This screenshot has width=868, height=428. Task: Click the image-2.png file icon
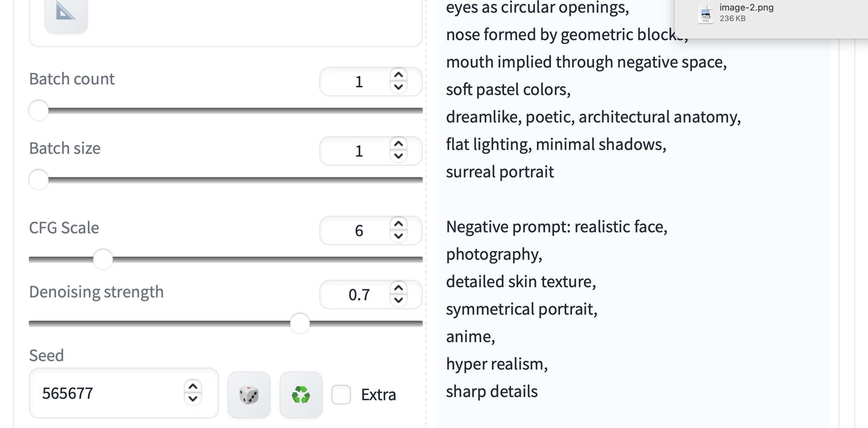point(706,14)
